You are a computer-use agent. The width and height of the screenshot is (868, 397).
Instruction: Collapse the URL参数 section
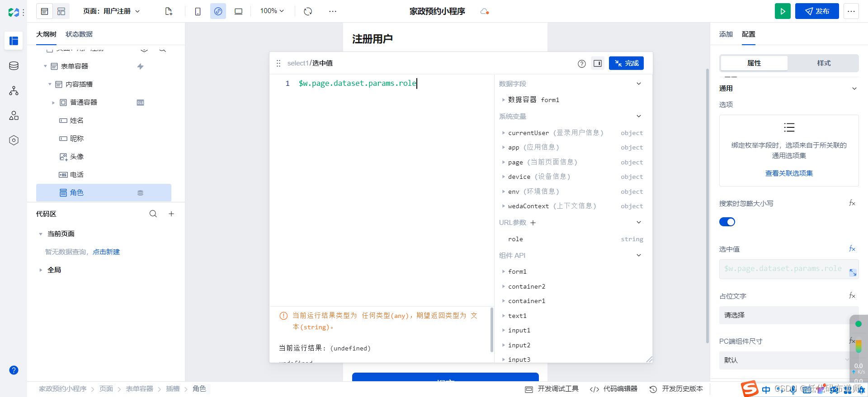tap(639, 222)
